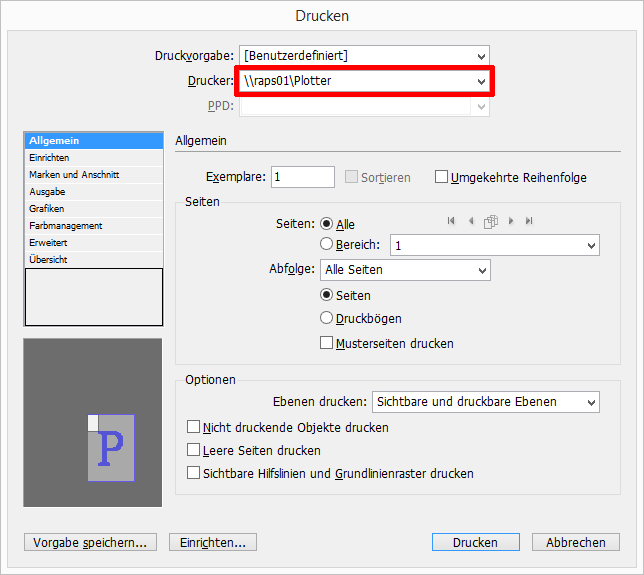
Task: Enable Nicht druckende Objekte drucken
Action: pyautogui.click(x=193, y=427)
